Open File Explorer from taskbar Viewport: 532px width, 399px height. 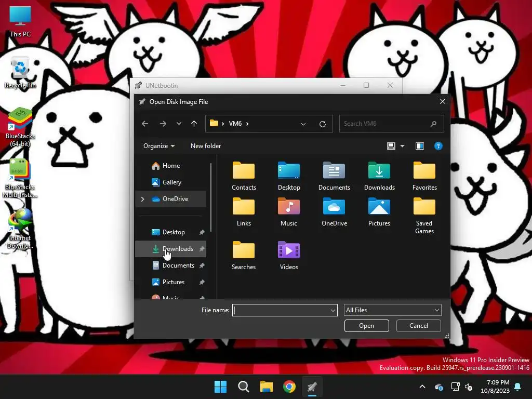coord(267,387)
